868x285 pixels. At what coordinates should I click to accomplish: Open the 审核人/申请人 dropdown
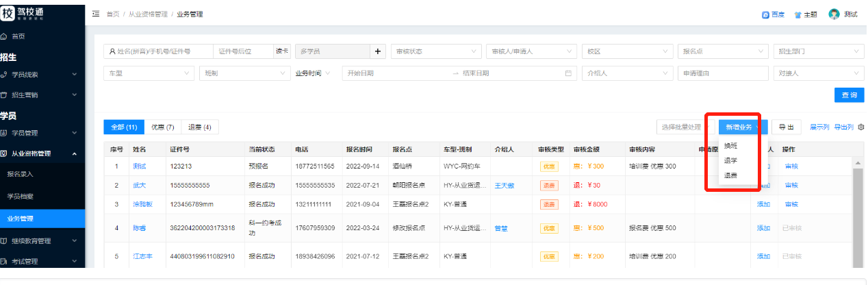coord(531,51)
